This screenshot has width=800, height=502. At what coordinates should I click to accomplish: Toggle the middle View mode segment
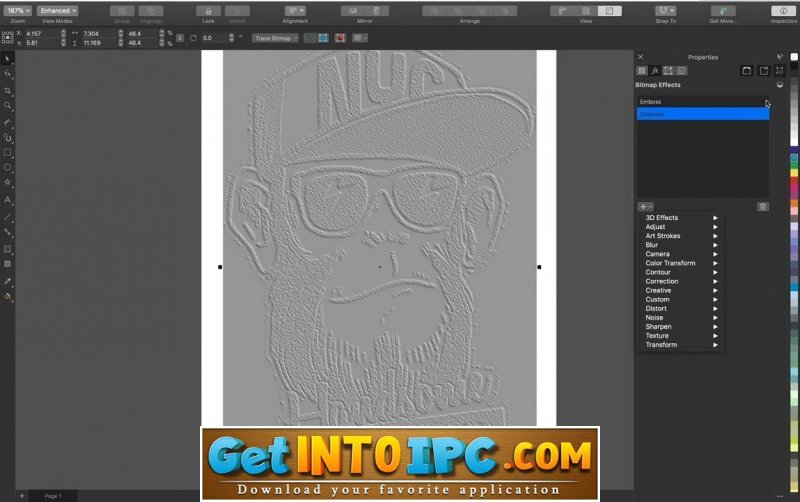(586, 11)
